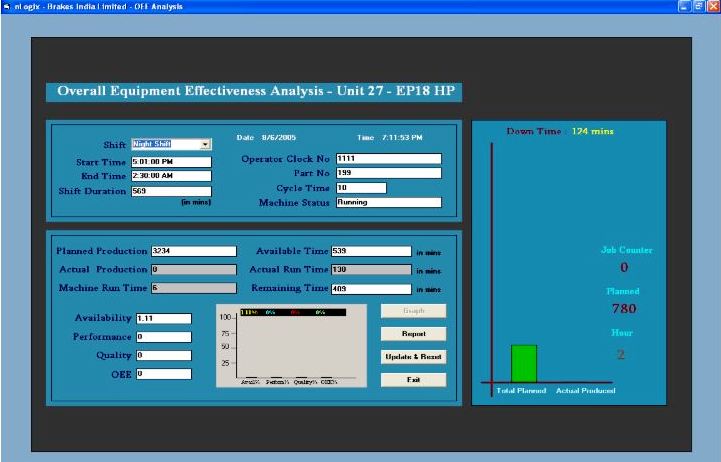Click the OEE percentage bar chart
The height and width of the screenshot is (462, 721).
(x=292, y=346)
